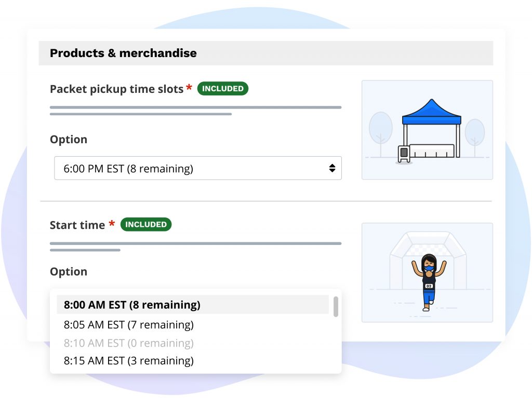Image resolution: width=532 pixels, height=398 pixels.
Task: Click the up-down arrow on the 6:00 PM dropdown
Action: (x=332, y=168)
